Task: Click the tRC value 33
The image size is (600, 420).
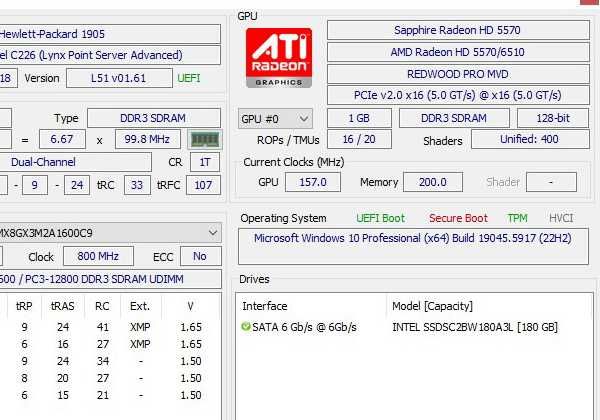Action: point(137,185)
